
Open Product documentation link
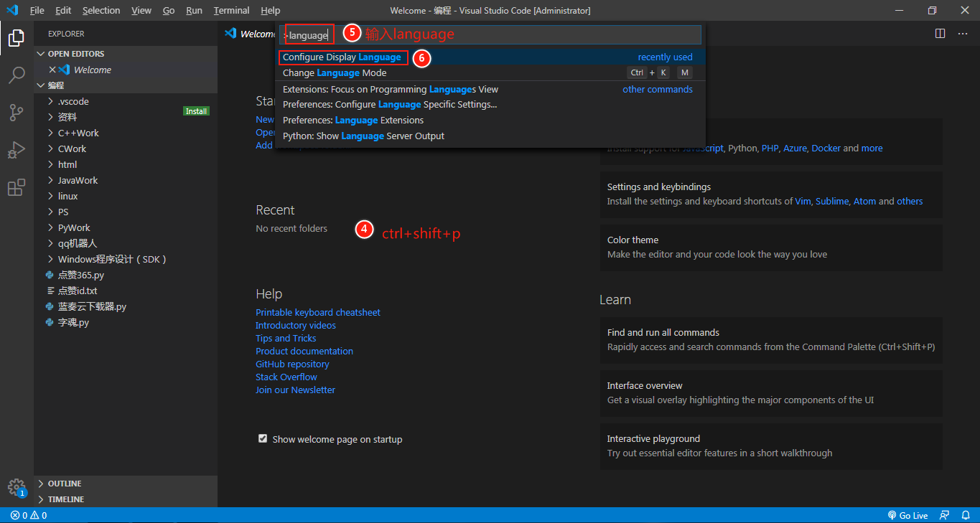[x=304, y=351]
